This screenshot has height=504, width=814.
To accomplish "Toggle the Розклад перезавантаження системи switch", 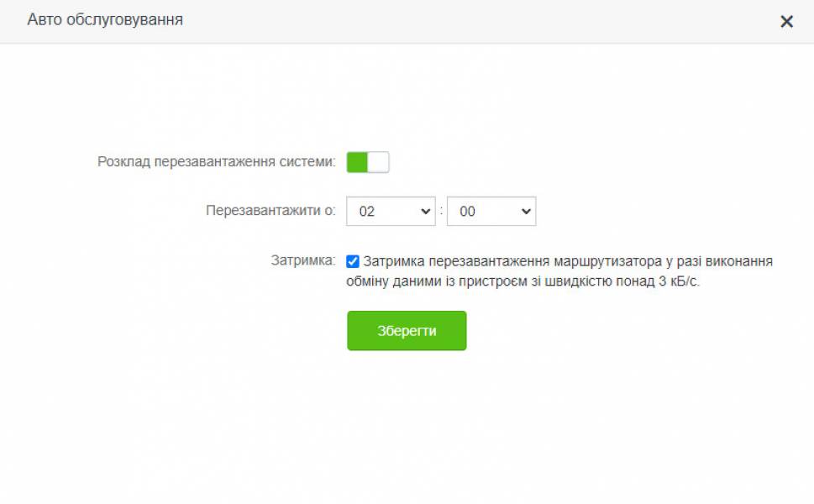I will click(368, 162).
